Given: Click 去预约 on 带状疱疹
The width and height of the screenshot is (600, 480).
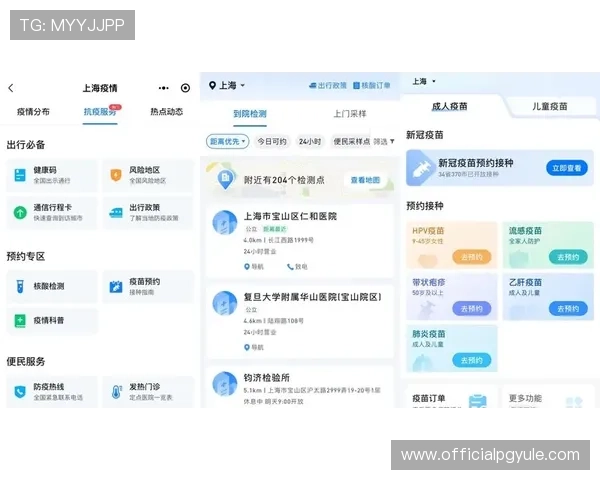Looking at the screenshot, I should [471, 309].
